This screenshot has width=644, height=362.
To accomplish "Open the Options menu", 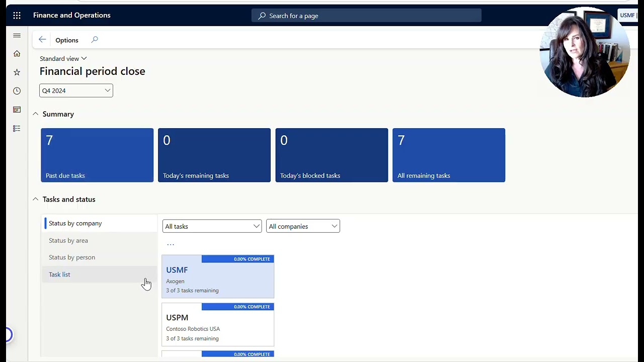I will [x=67, y=40].
